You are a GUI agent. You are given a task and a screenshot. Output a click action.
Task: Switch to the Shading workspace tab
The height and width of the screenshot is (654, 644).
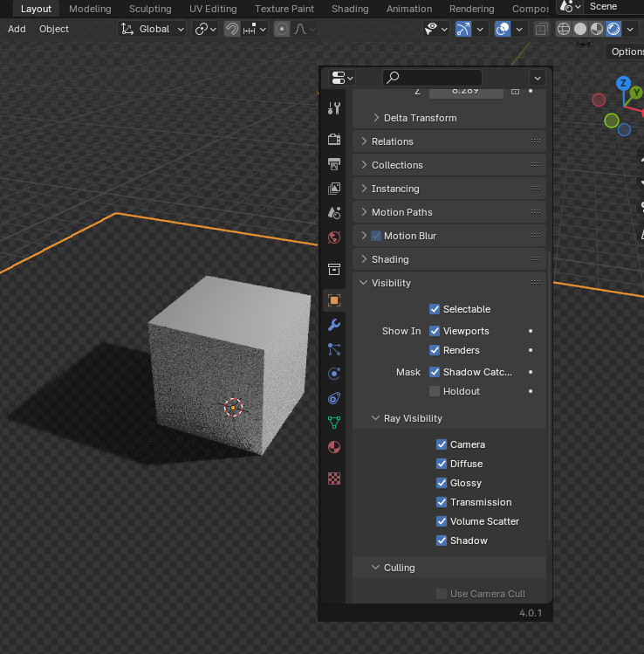coord(350,9)
